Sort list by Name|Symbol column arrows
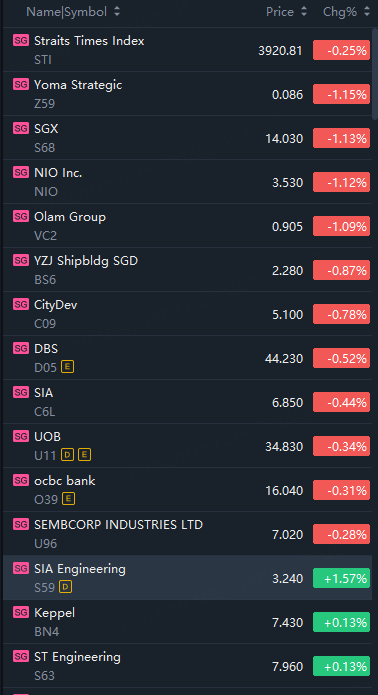This screenshot has height=695, width=378. click(x=117, y=12)
